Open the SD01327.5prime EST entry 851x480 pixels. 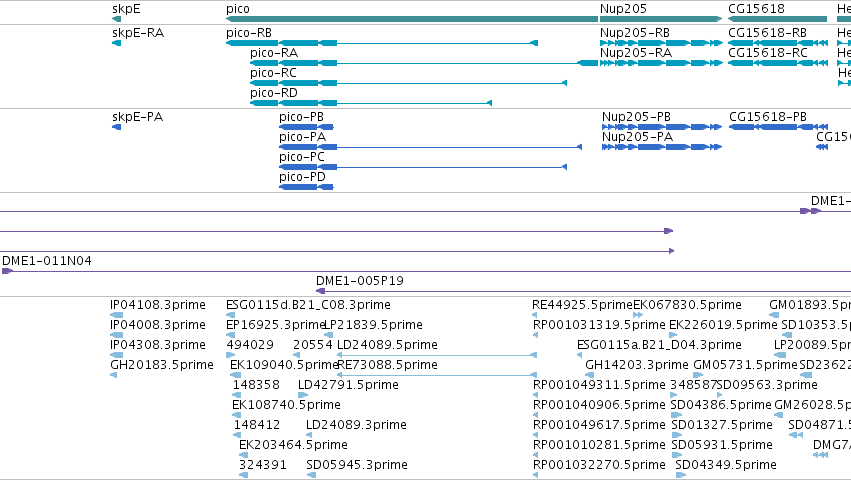[722, 426]
